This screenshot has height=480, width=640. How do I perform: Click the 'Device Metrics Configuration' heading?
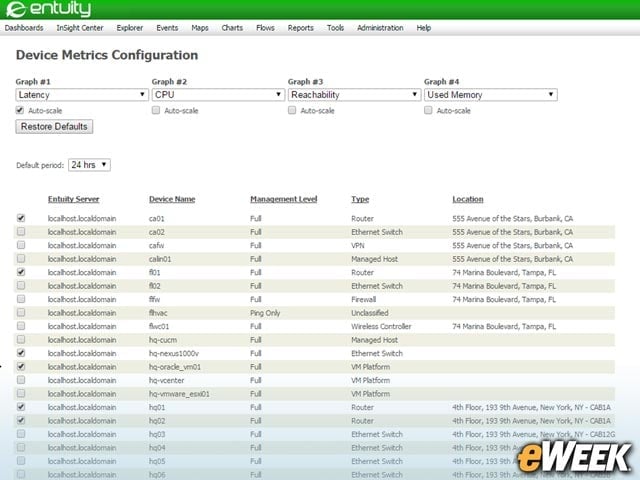pyautogui.click(x=107, y=55)
